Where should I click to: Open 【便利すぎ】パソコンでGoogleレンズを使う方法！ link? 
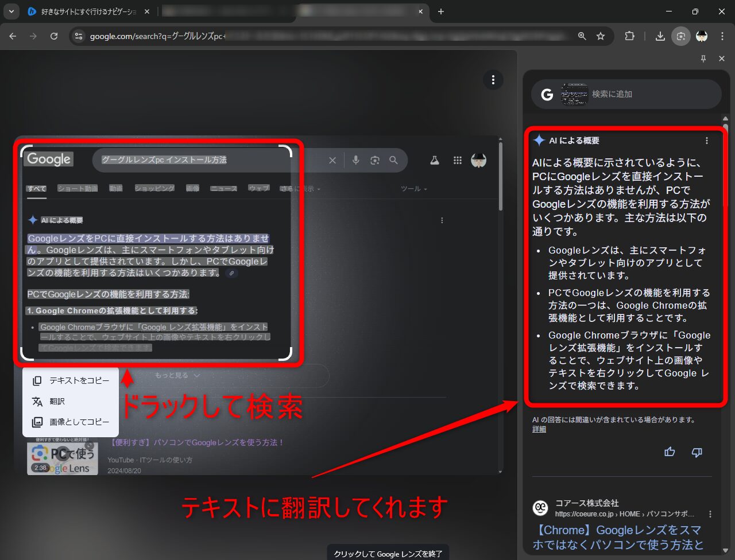coord(196,442)
